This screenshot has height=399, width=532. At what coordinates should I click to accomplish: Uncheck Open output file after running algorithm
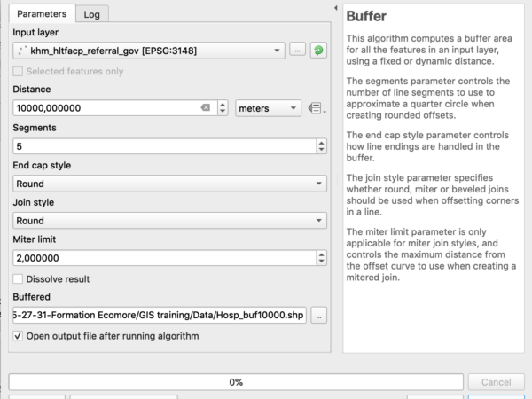tap(18, 336)
